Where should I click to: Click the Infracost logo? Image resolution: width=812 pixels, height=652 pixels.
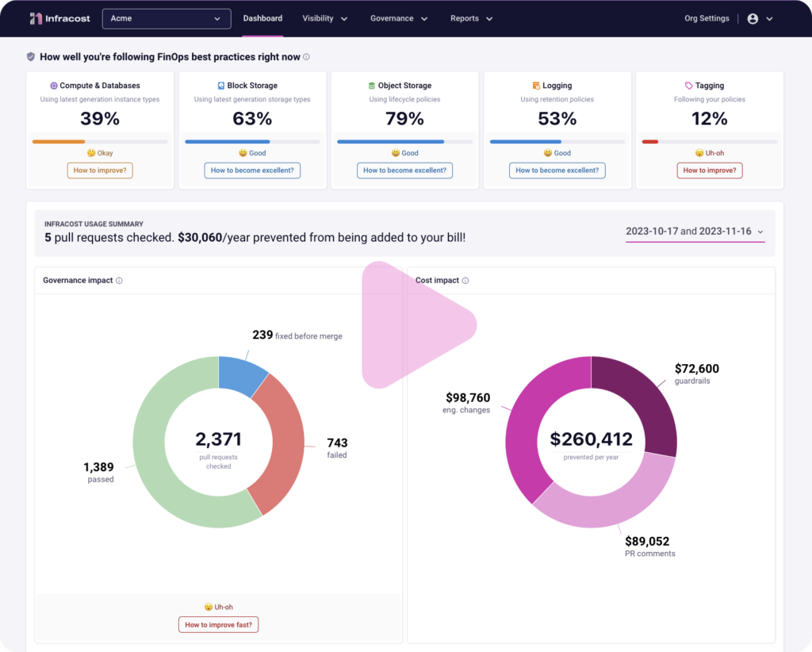click(59, 17)
